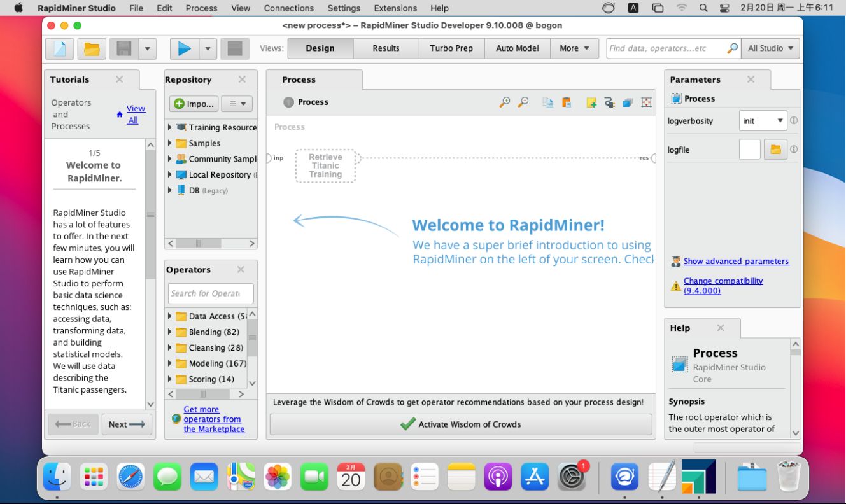Screen dimensions: 846x504
Task: Click the home icon beside View All
Action: pyautogui.click(x=120, y=115)
